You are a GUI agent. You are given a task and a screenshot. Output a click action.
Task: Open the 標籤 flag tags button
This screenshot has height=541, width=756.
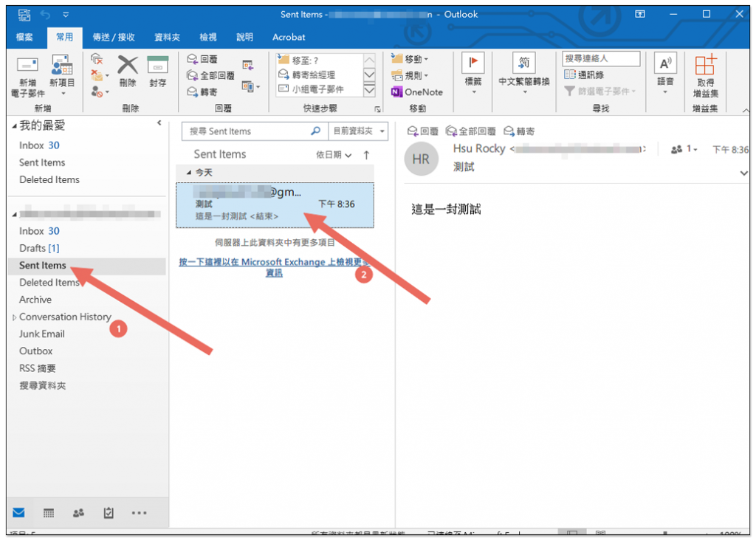(x=473, y=74)
